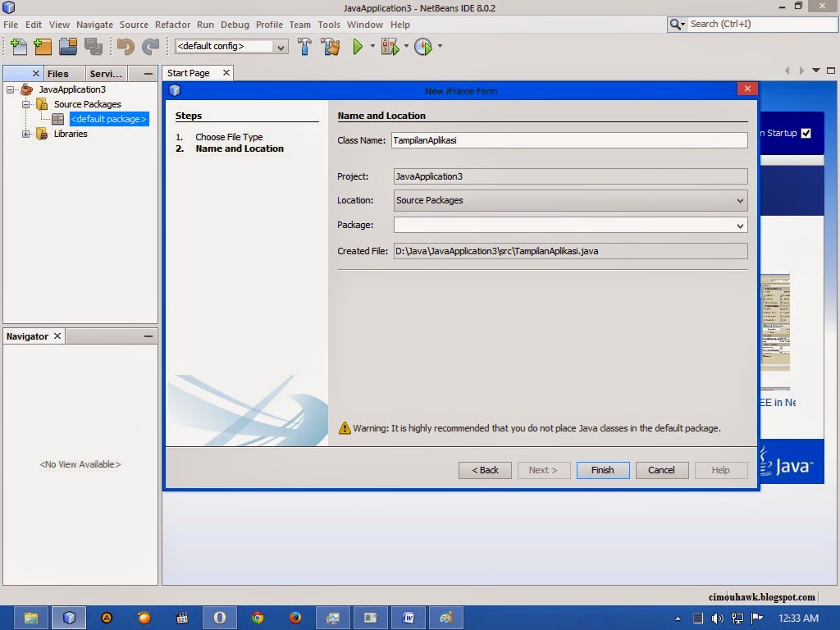This screenshot has height=630, width=840.
Task: Click the Save All icon
Action: 94,47
